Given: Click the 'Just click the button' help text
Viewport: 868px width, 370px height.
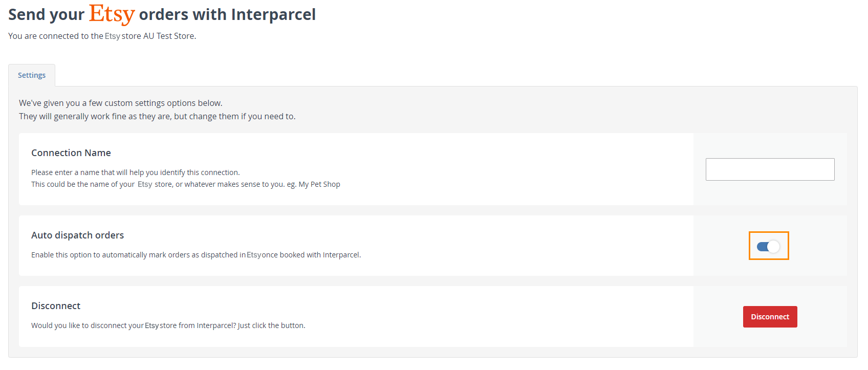Looking at the screenshot, I should (x=271, y=325).
